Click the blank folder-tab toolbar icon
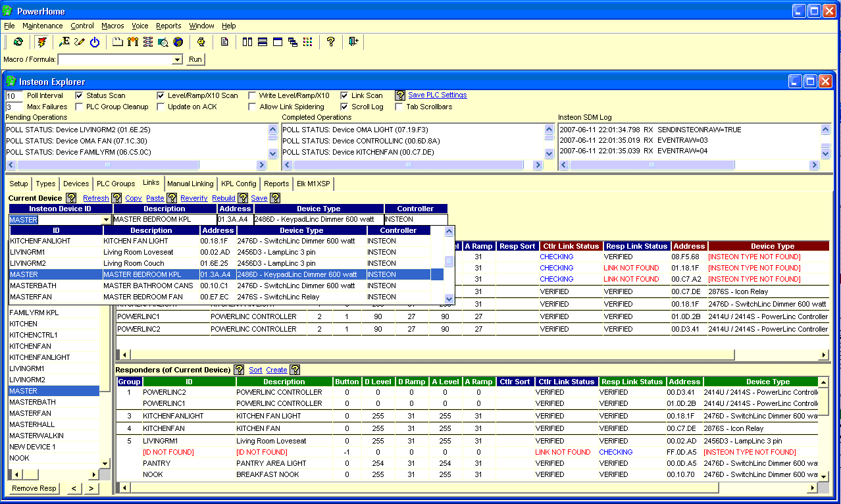 point(118,42)
